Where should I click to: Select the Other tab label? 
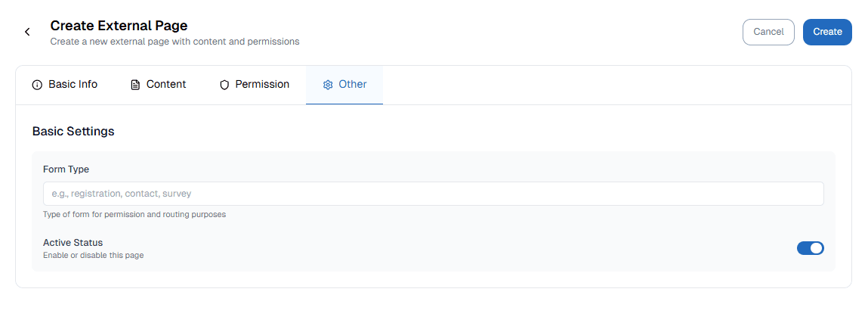pos(353,85)
